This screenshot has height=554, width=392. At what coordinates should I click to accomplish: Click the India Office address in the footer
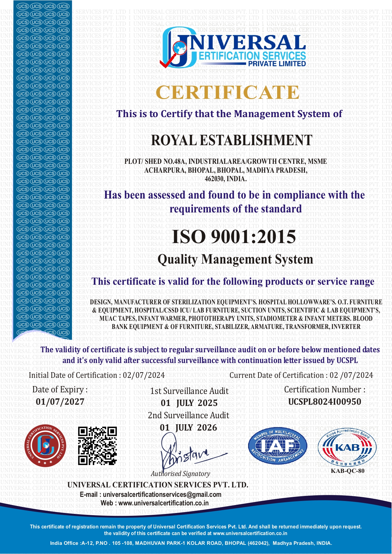pyautogui.click(x=191, y=543)
